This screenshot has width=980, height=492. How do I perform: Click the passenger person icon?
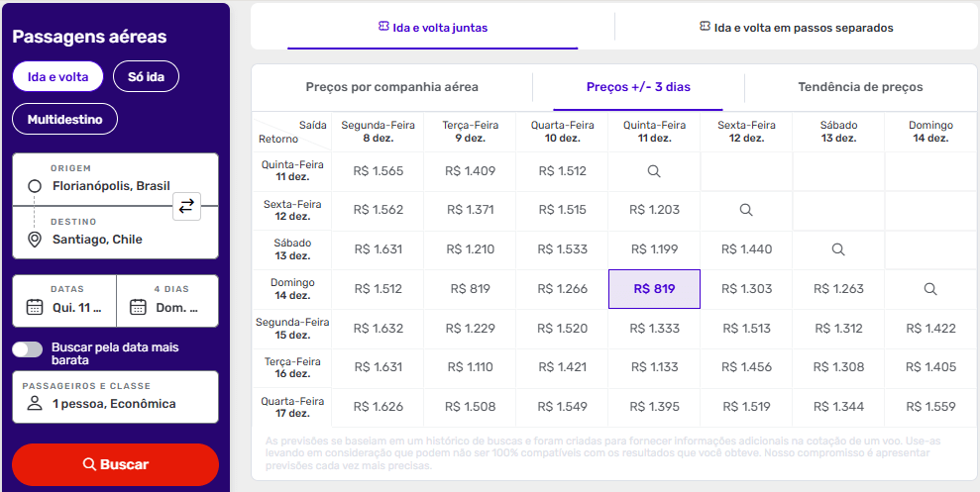tap(35, 404)
